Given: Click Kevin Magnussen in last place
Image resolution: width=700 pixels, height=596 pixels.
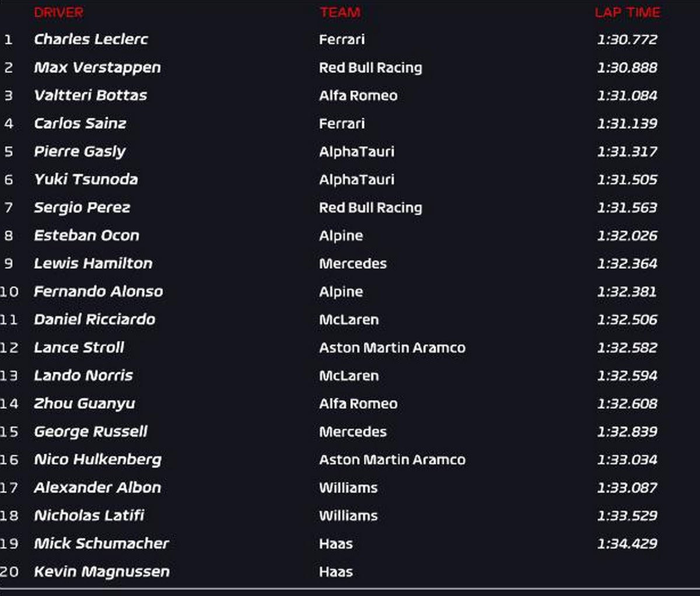Looking at the screenshot, I should pos(101,572).
